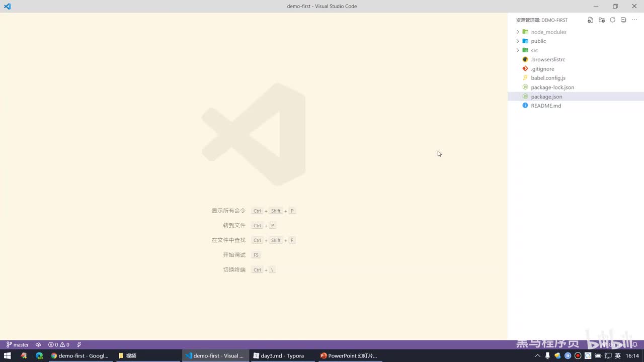Switch to demo-first Google Chrome window
Image resolution: width=644 pixels, height=362 pixels.
tap(80, 355)
